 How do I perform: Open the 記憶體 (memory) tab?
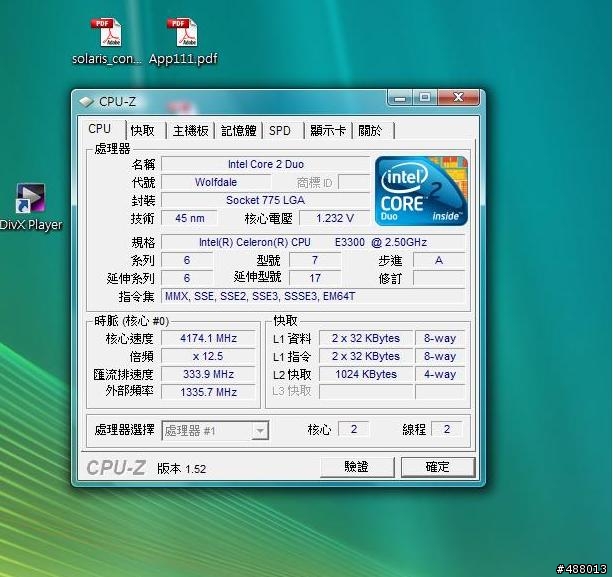point(238,130)
